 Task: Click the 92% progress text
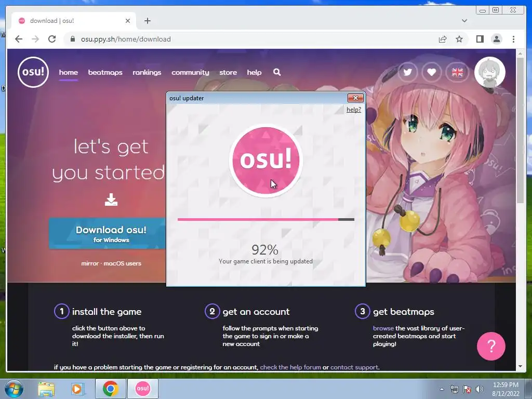tap(265, 250)
